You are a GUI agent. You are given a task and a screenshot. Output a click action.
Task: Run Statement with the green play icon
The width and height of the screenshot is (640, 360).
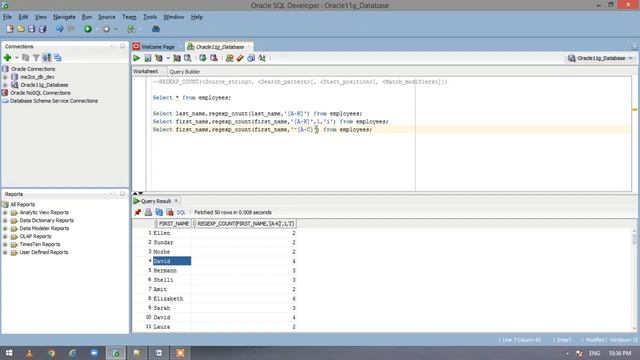[x=137, y=58]
